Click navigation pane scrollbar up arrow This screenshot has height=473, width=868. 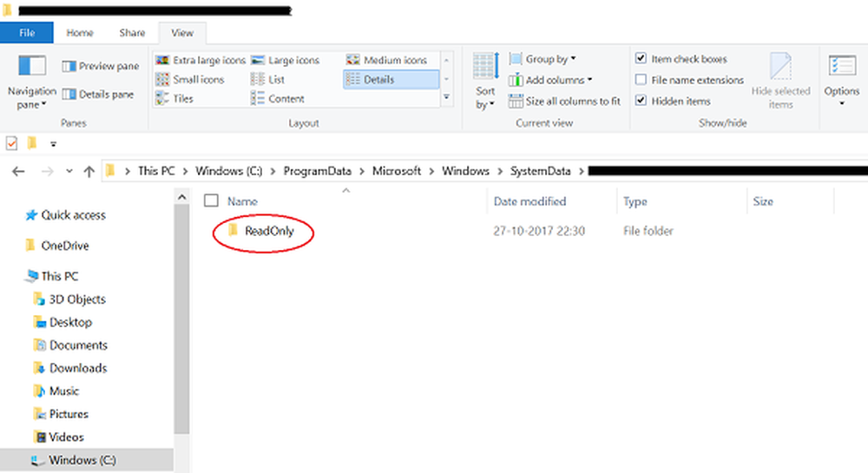click(x=181, y=196)
